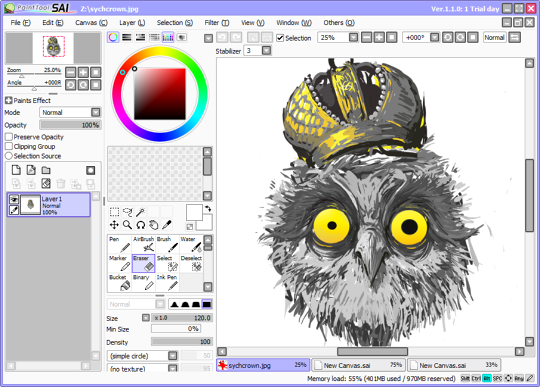Create a new layer set folder

[46, 170]
